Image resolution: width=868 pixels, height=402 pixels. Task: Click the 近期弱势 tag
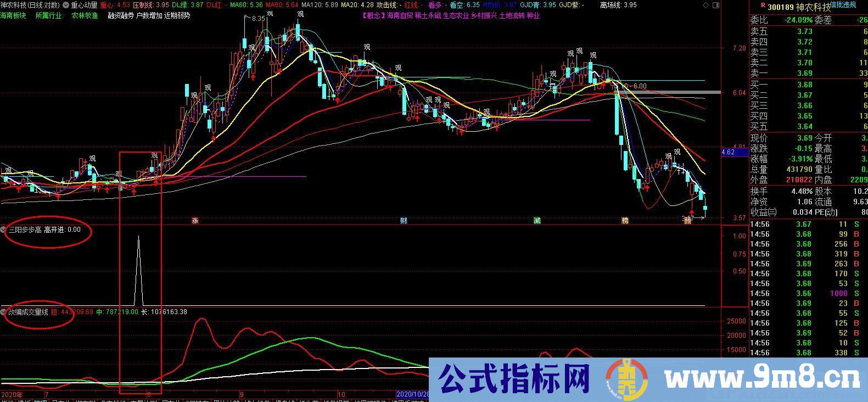click(177, 15)
